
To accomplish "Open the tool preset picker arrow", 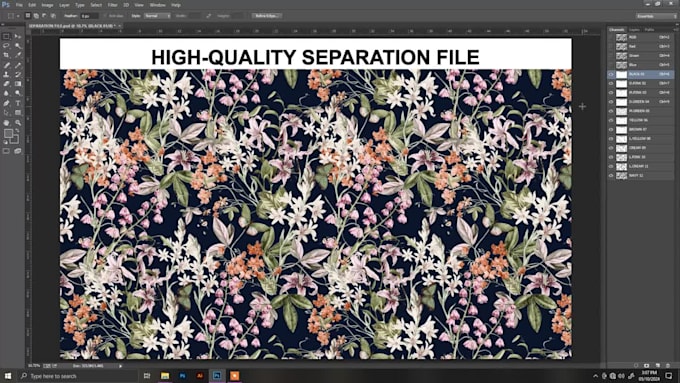I will click(x=18, y=16).
